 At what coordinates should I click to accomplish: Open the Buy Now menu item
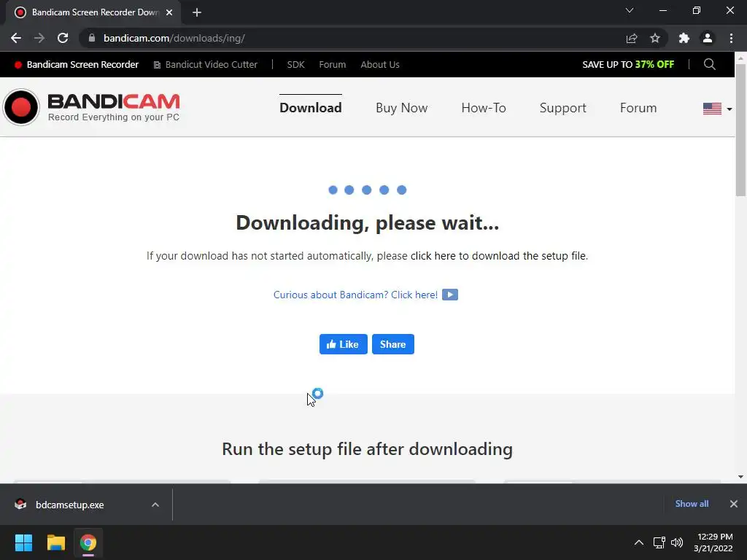coord(402,108)
